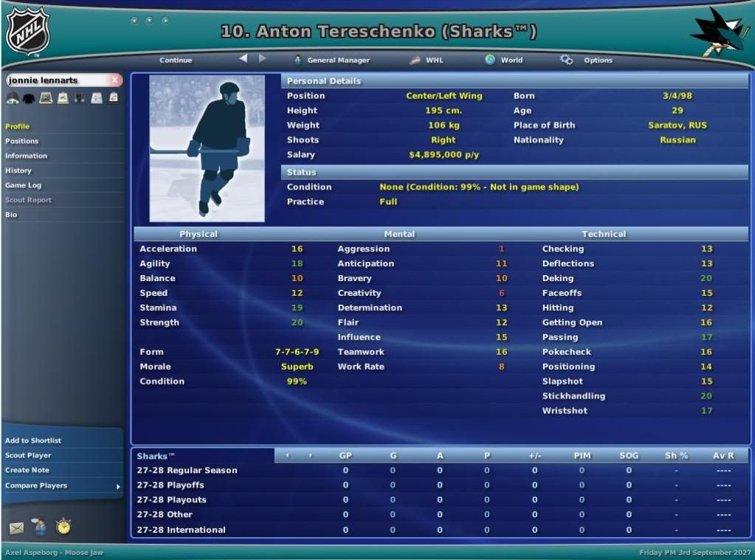Click the person with speech bubble icon
The image size is (755, 560).
(39, 527)
